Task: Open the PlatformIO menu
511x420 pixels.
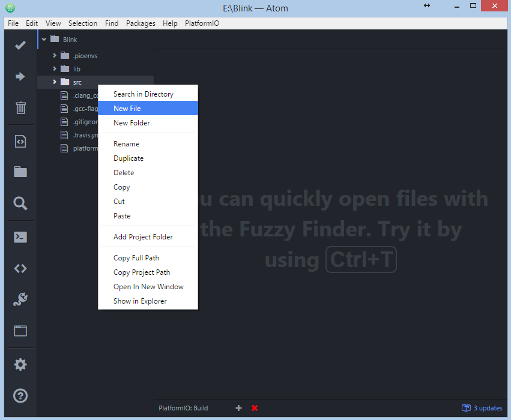Action: point(202,23)
